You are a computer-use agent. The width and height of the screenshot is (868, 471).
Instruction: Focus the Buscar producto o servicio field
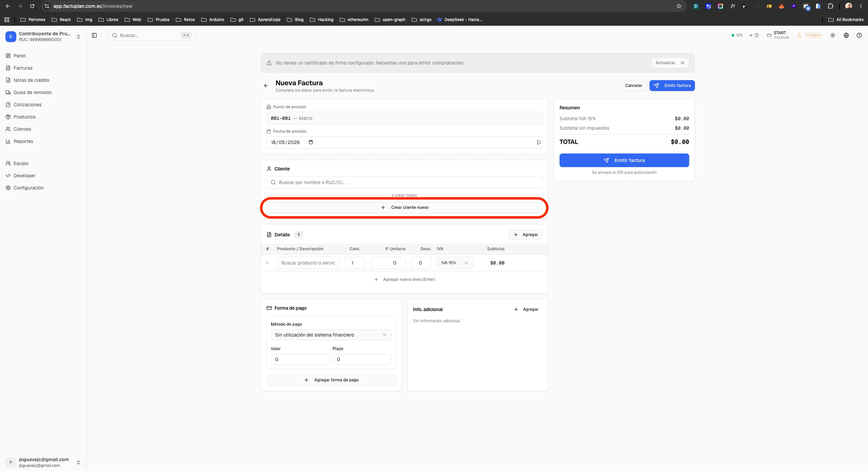coord(308,263)
